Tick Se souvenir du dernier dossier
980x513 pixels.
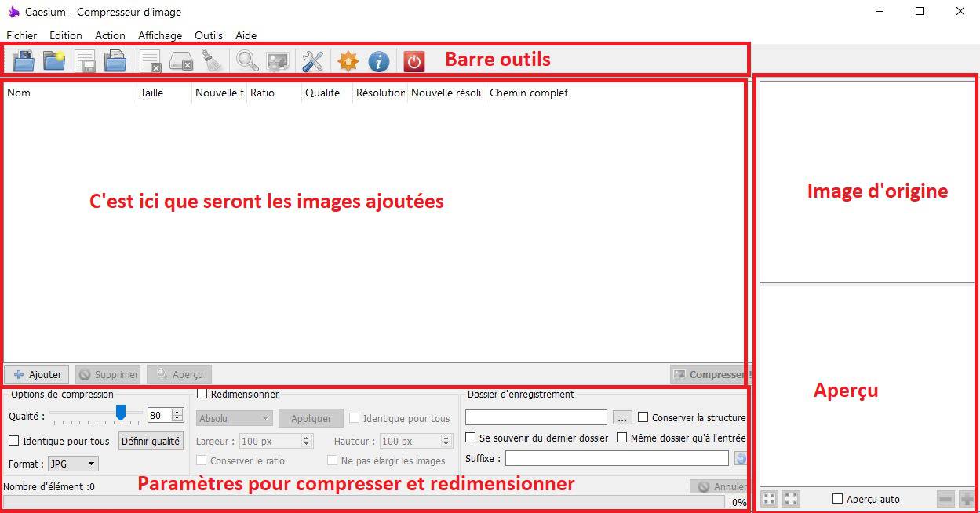point(471,438)
